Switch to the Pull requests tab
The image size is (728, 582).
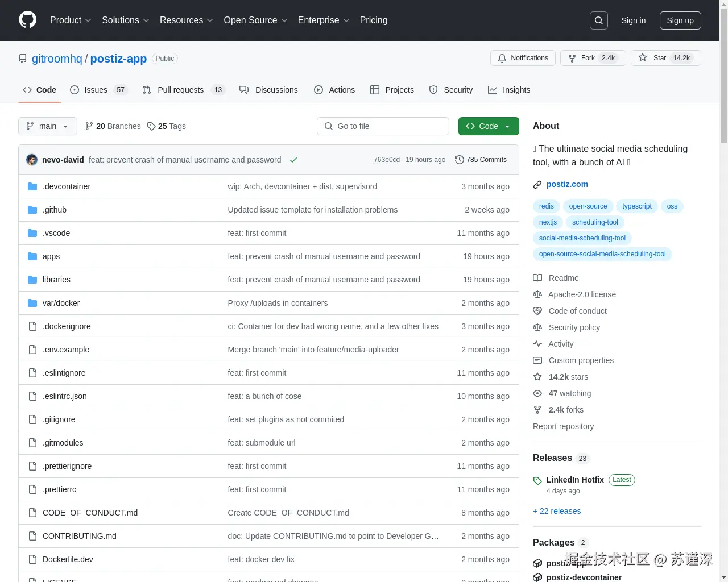[181, 90]
